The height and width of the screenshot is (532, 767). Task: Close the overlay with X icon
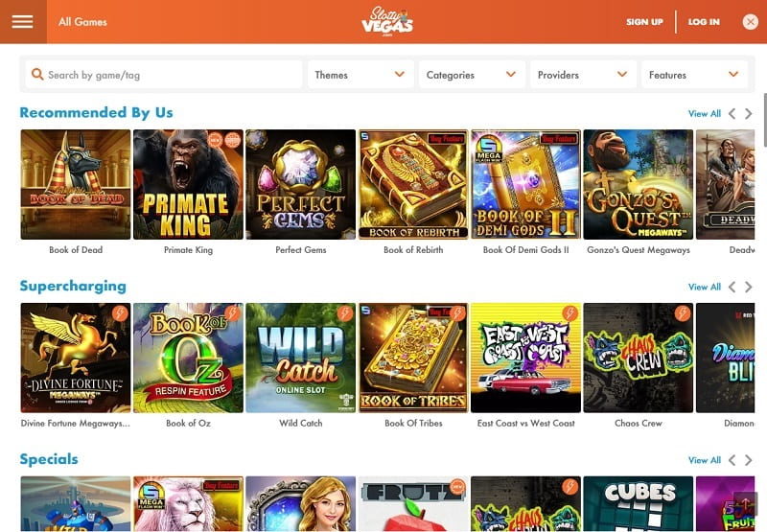coord(750,21)
